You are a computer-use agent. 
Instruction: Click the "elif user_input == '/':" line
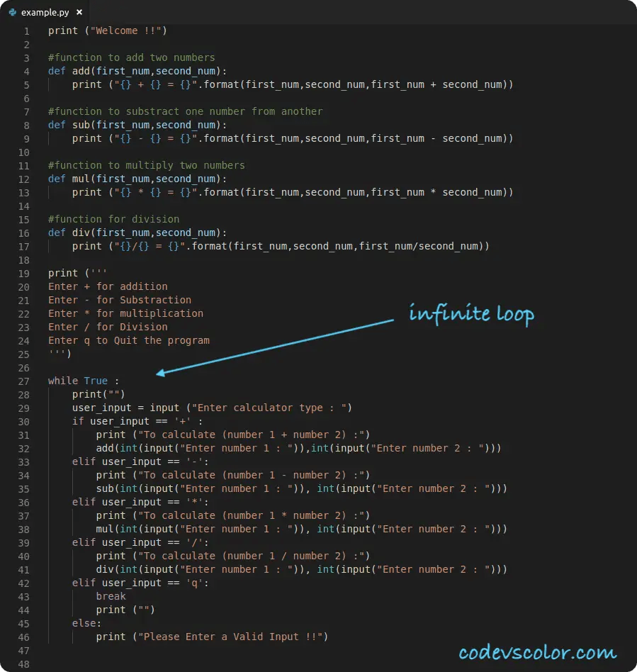click(140, 542)
